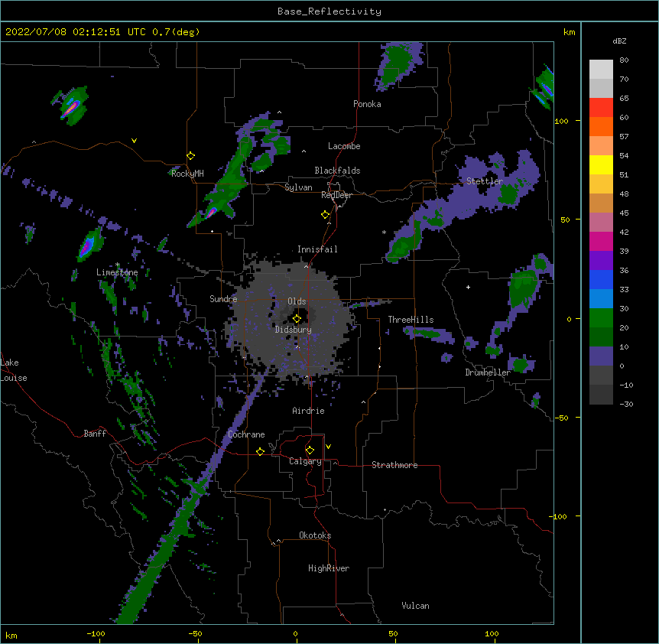
Task: Click the Olds label
Action: [x=297, y=301]
